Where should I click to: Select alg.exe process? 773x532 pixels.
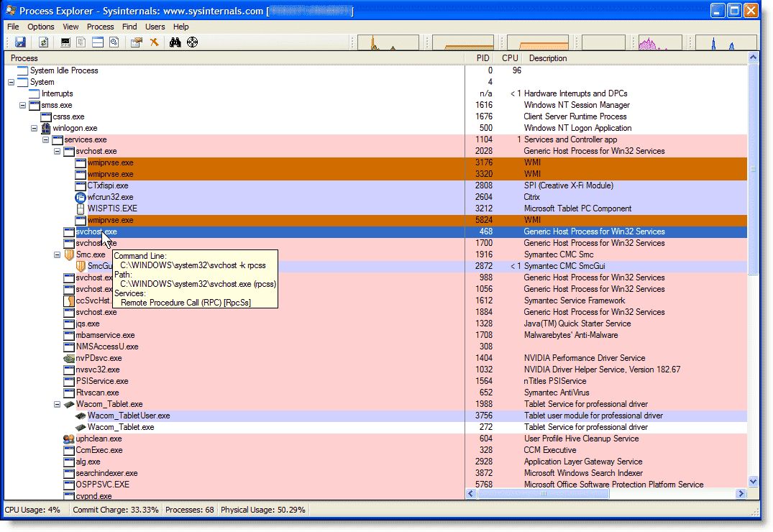pyautogui.click(x=88, y=462)
